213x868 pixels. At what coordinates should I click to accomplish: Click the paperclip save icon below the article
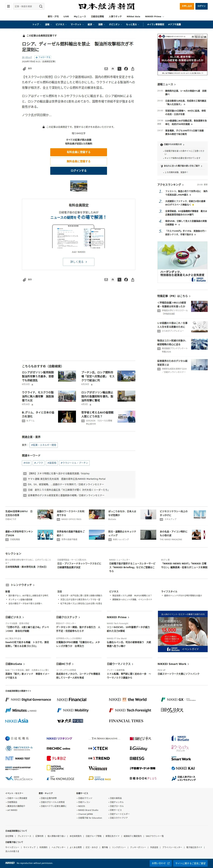coord(24,280)
